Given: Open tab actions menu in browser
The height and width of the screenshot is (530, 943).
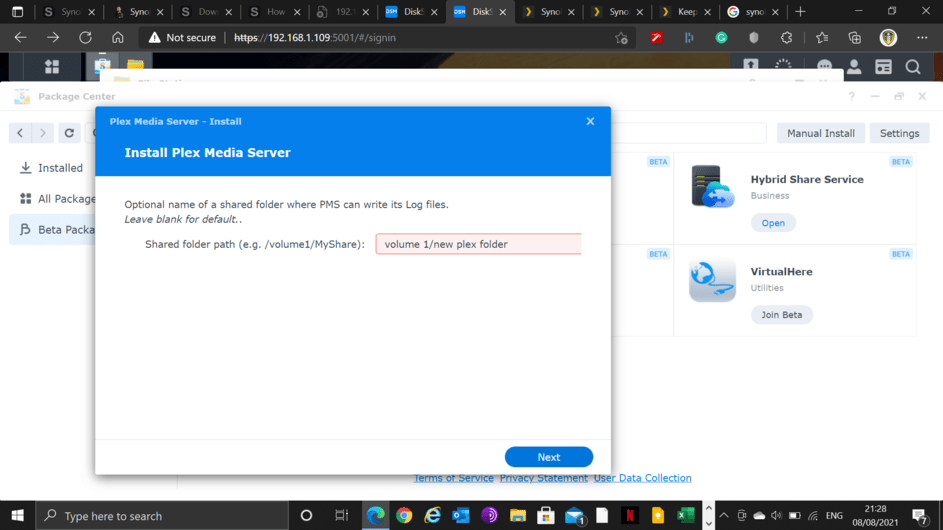Looking at the screenshot, I should coord(17,11).
